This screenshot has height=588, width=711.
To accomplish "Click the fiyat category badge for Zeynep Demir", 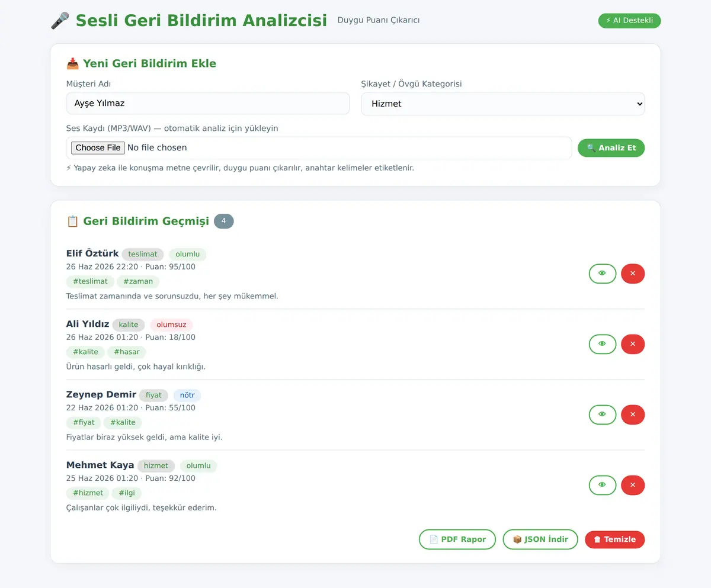I will [153, 395].
